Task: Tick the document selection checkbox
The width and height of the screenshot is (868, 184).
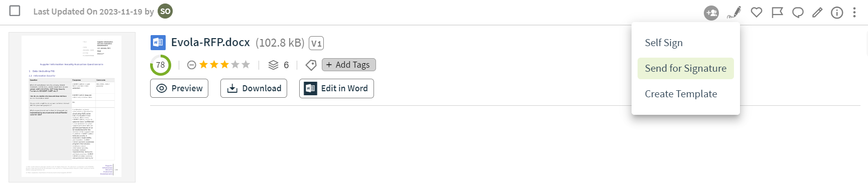Action: tap(15, 11)
